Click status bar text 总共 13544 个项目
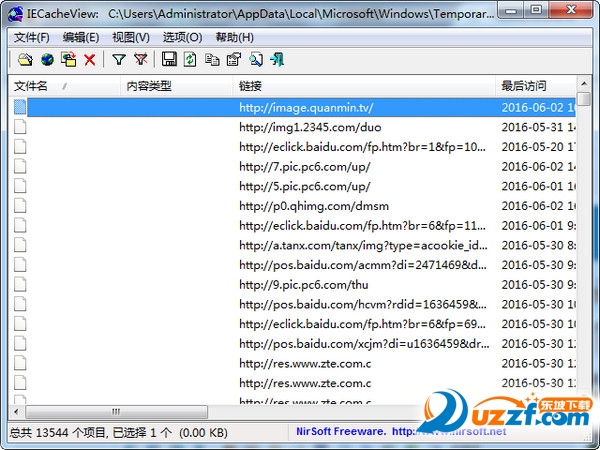 click(57, 433)
